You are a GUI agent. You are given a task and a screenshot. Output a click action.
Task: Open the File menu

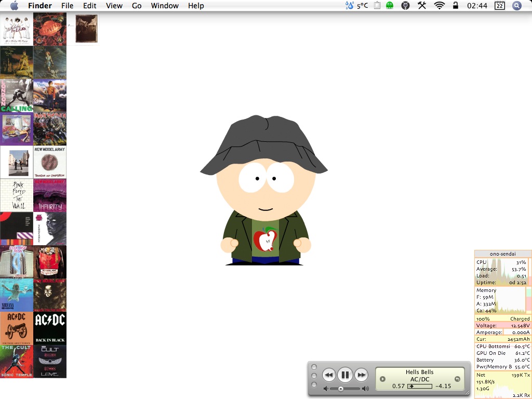[x=67, y=6]
